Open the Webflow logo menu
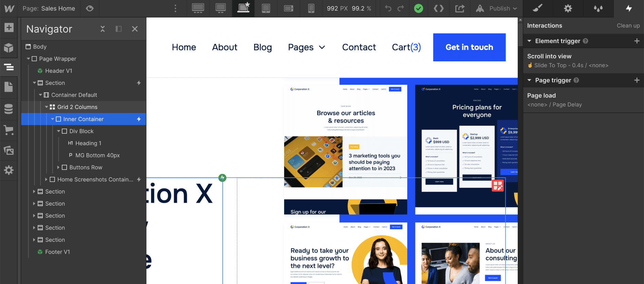The width and height of the screenshot is (644, 284). pyautogui.click(x=9, y=9)
